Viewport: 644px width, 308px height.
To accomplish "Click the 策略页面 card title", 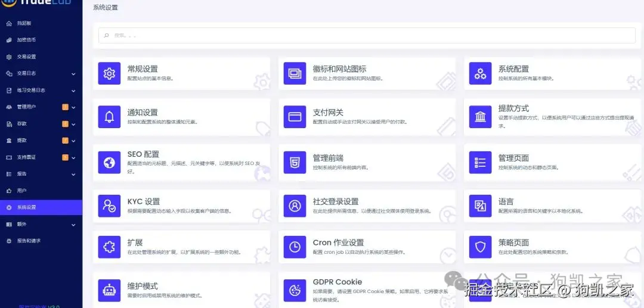I will point(514,243).
